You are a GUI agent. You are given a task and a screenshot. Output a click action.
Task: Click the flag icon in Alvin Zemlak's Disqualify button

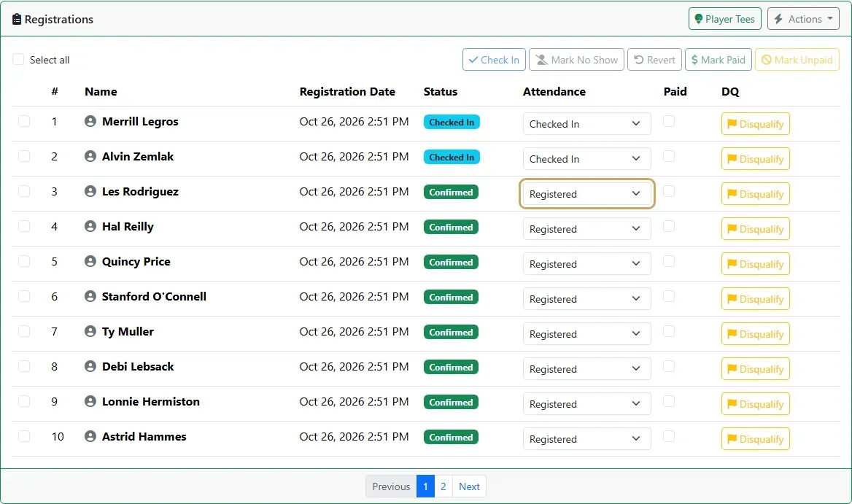point(732,159)
